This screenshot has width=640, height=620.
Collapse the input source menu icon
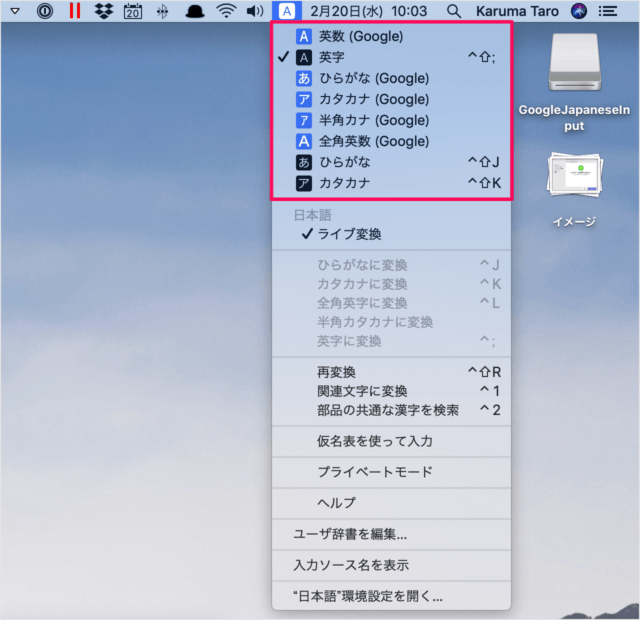286,11
